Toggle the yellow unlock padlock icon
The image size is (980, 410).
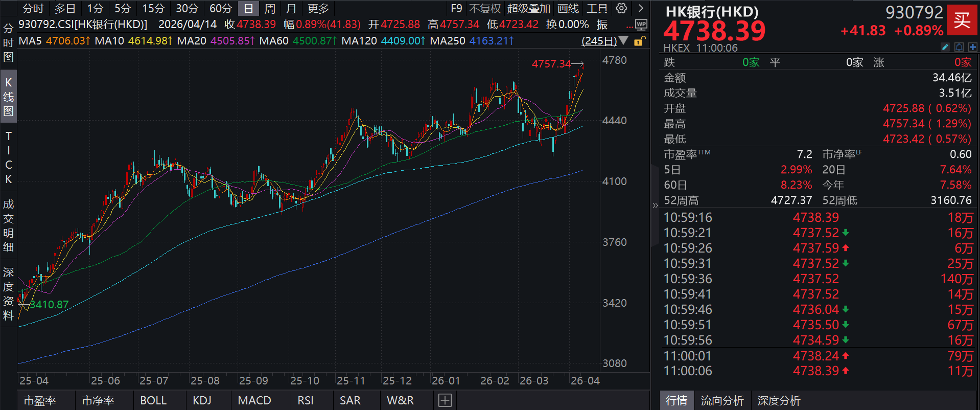639,41
